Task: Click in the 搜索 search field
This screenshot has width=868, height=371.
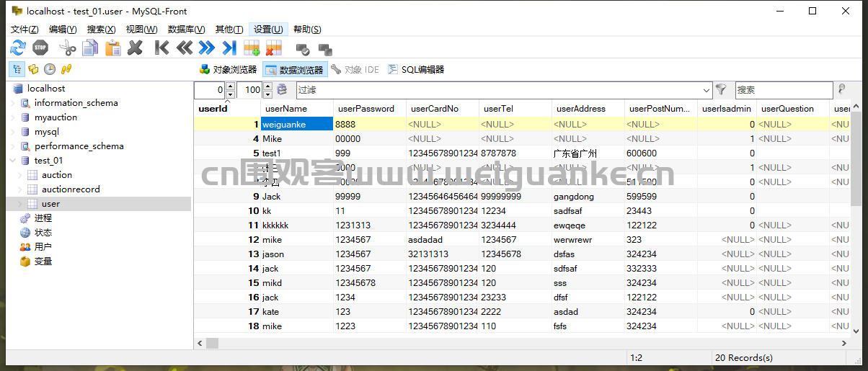Action: [784, 90]
